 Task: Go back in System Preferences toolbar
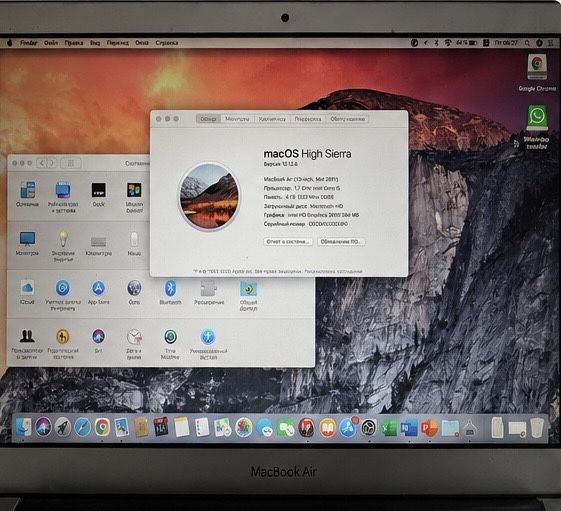(42, 163)
